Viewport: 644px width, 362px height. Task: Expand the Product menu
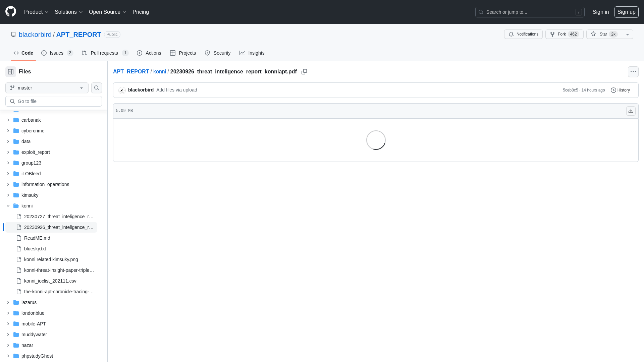[36, 12]
